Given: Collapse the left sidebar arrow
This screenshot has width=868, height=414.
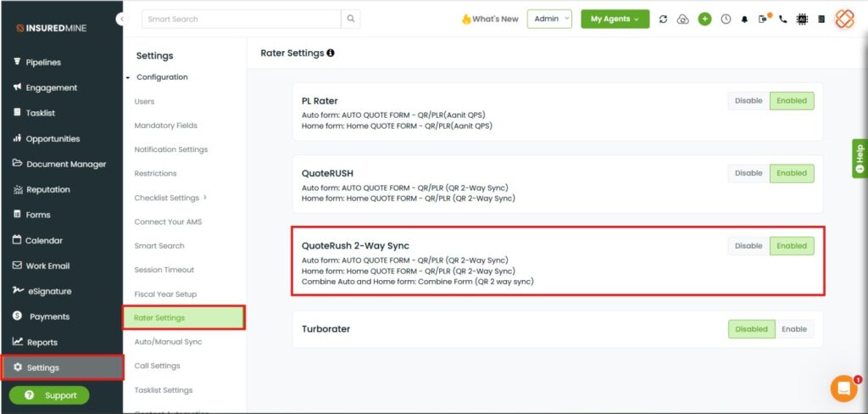Looking at the screenshot, I should (121, 19).
